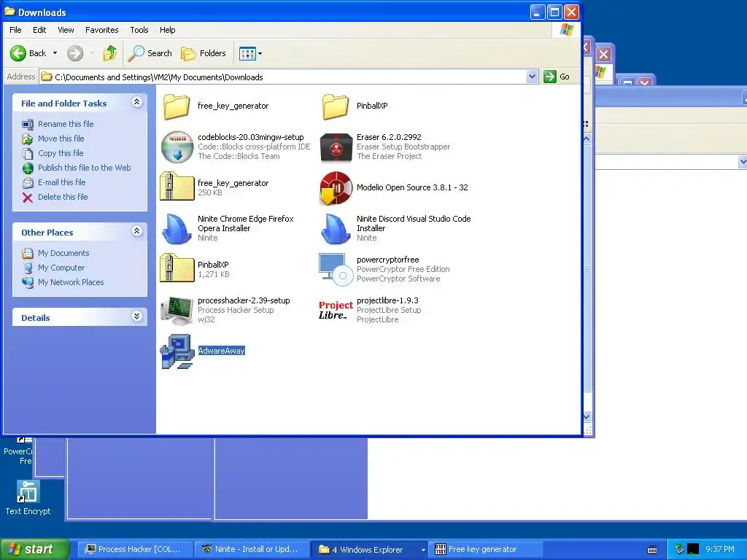Open the Favorites menu

pos(102,30)
